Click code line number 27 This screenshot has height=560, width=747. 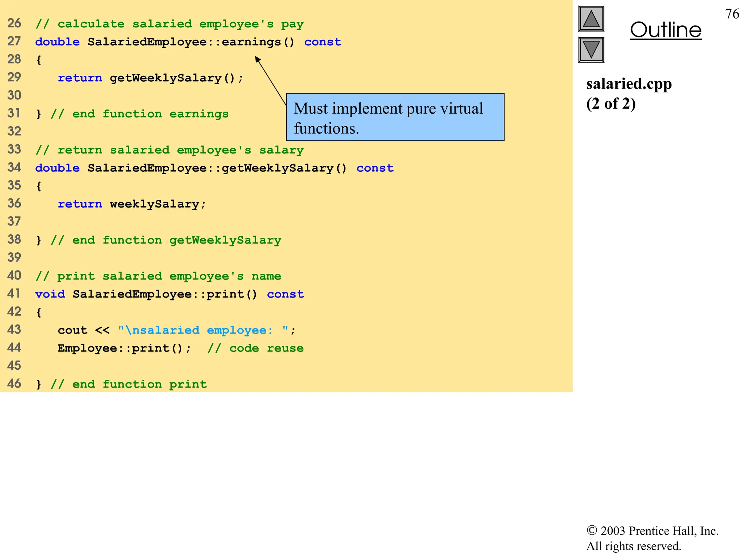click(14, 41)
